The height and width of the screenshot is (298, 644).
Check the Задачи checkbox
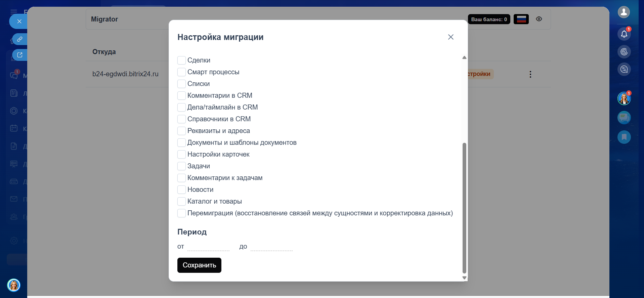click(181, 166)
